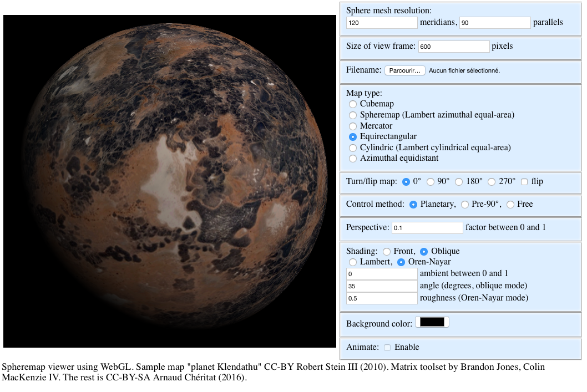Viewport: 587px width, 392px height.
Task: Click the Parcourir file browse button
Action: 404,70
